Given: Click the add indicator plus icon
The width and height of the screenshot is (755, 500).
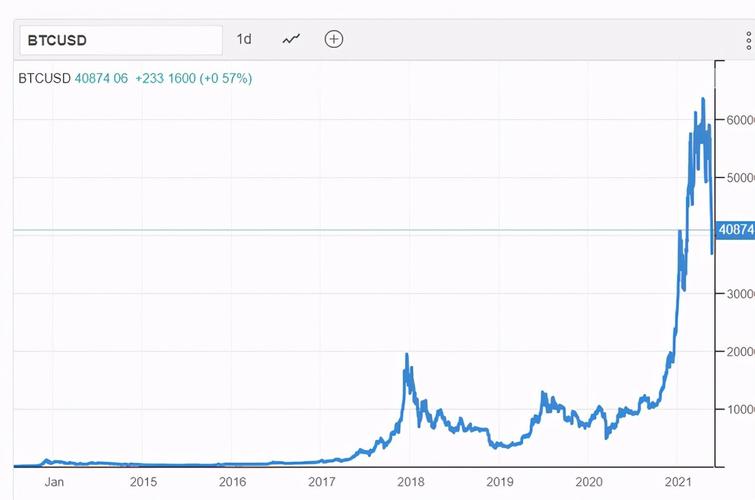Looking at the screenshot, I should click(x=334, y=39).
